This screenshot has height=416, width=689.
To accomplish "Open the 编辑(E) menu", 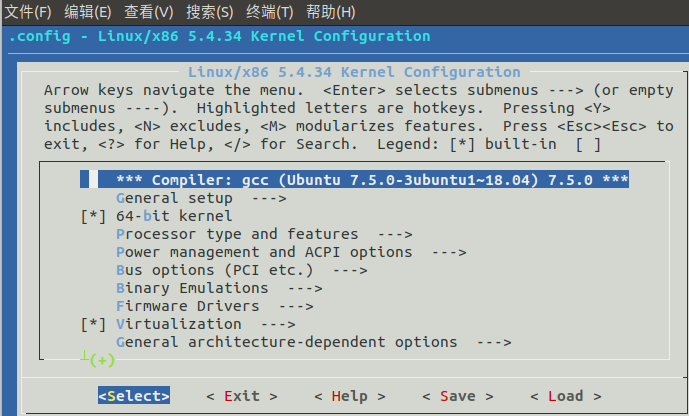I will (88, 12).
